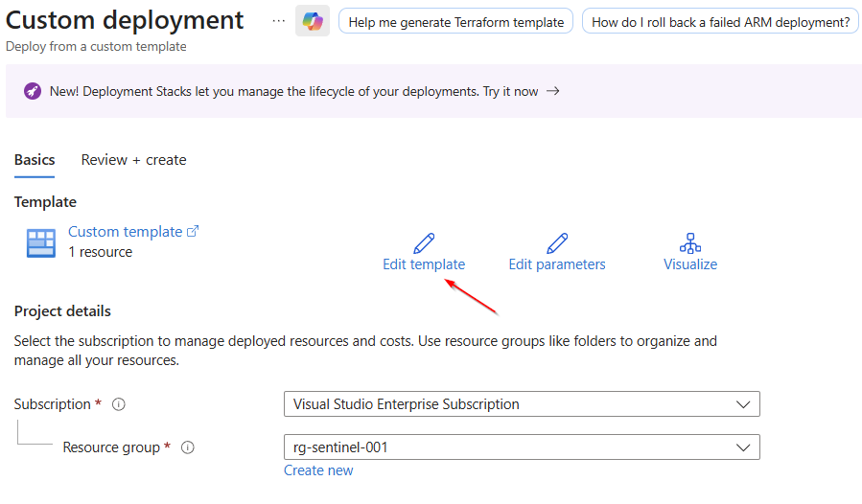862x504 pixels.
Task: Click the arrow after Try it now
Action: click(552, 91)
